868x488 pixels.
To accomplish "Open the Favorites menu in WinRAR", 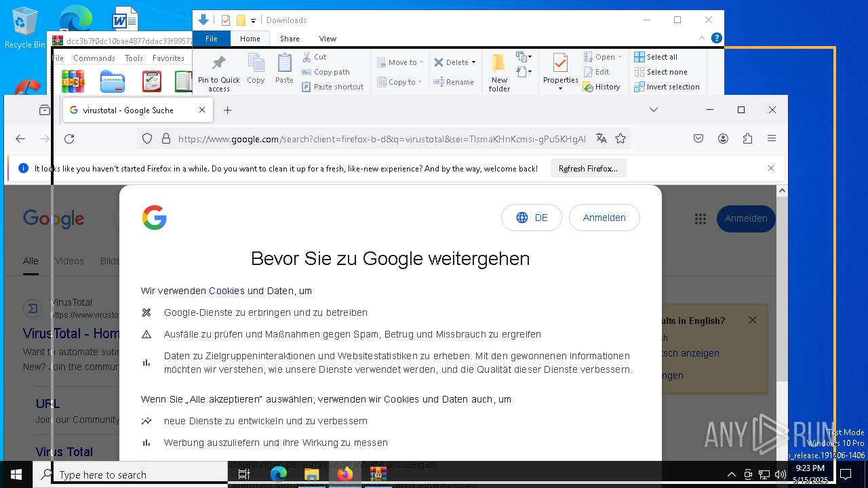I will click(x=168, y=58).
